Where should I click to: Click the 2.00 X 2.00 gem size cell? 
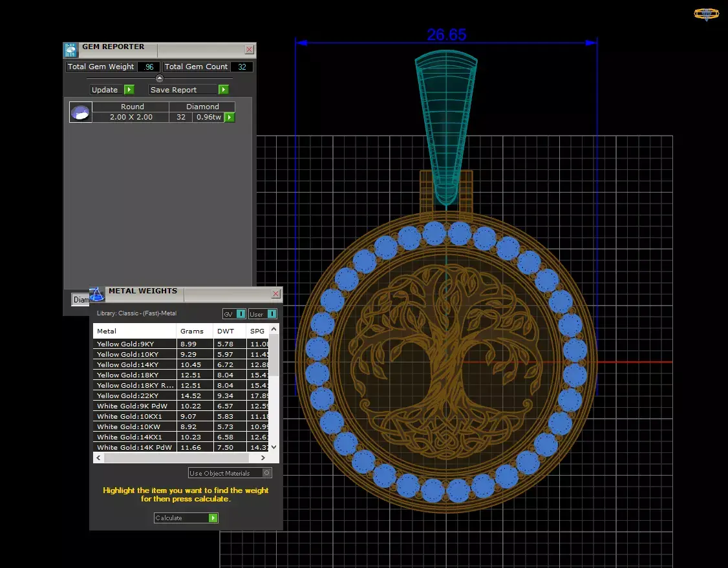[131, 118]
